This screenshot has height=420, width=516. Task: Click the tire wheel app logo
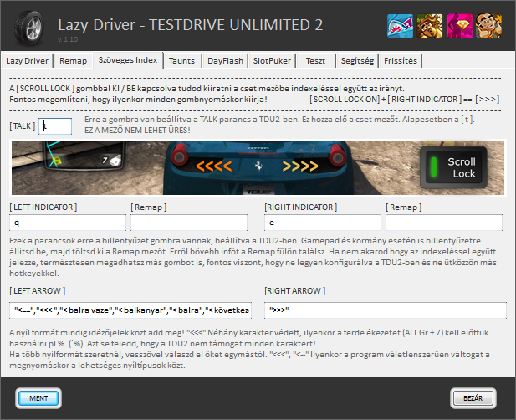[29, 28]
